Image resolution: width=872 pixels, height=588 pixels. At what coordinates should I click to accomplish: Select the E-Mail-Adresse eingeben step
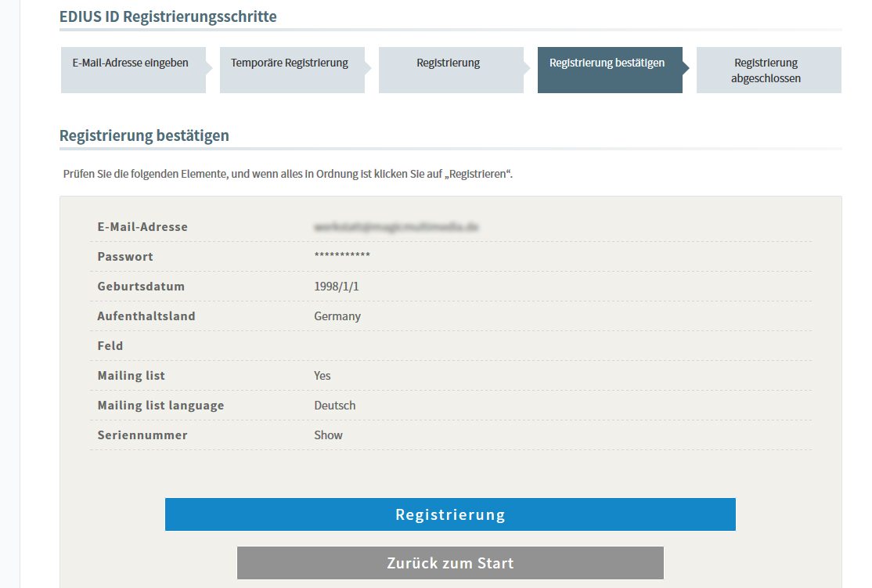tap(131, 63)
